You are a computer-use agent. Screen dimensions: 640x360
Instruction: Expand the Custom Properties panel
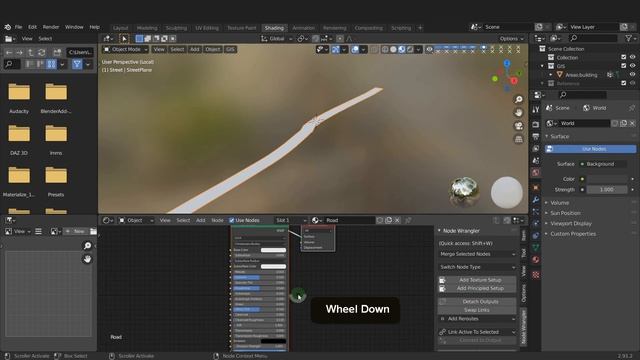pyautogui.click(x=573, y=234)
